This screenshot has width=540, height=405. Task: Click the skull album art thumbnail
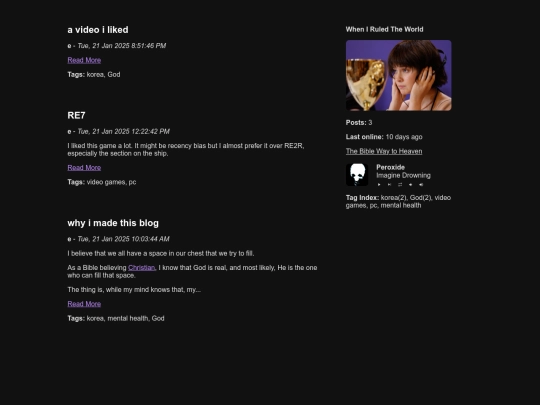357,175
